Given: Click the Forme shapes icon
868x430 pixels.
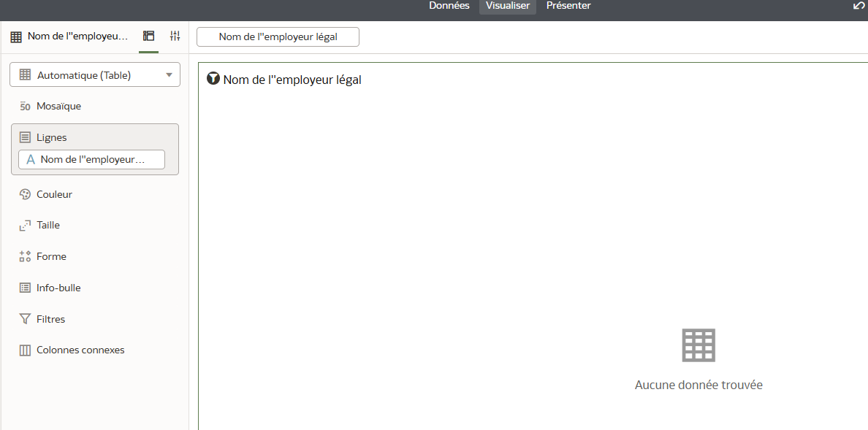Looking at the screenshot, I should [x=25, y=256].
